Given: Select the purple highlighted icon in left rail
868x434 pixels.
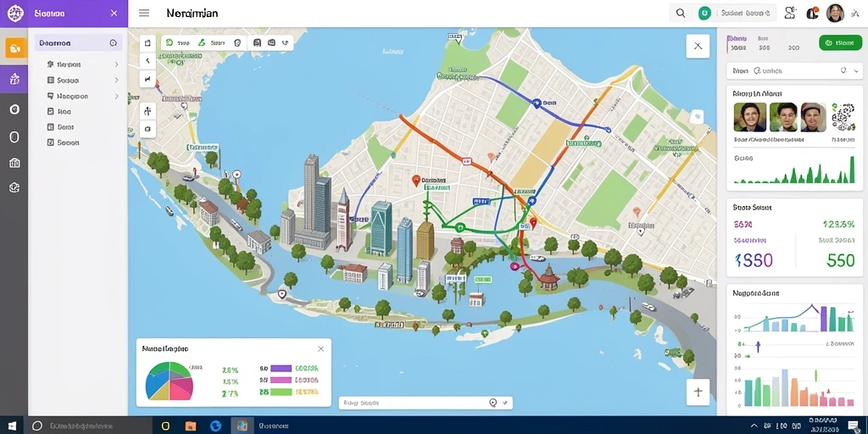Looking at the screenshot, I should pos(14,79).
